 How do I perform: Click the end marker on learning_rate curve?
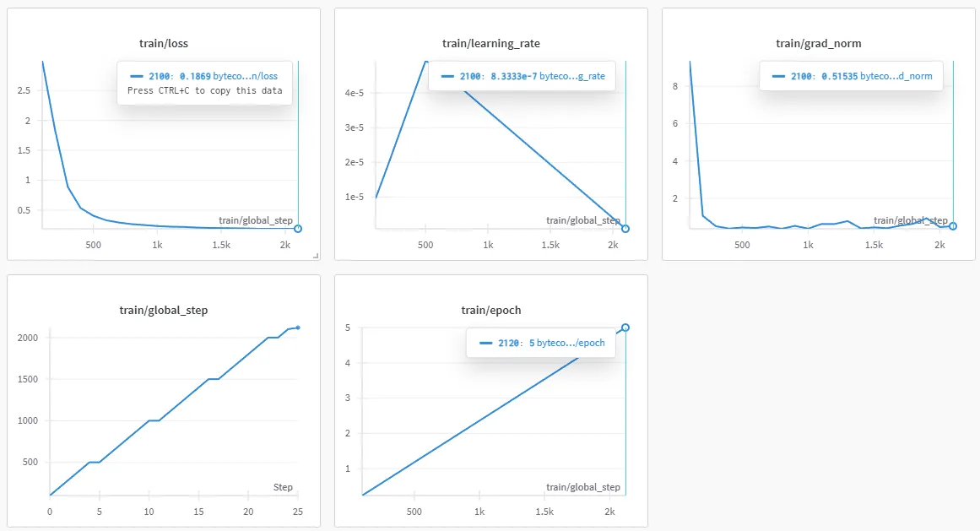click(x=625, y=229)
